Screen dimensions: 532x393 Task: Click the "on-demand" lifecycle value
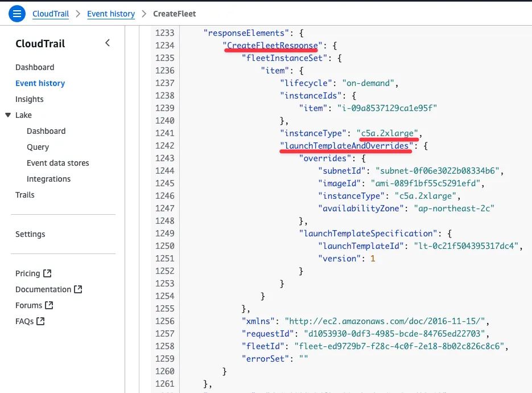pos(368,83)
